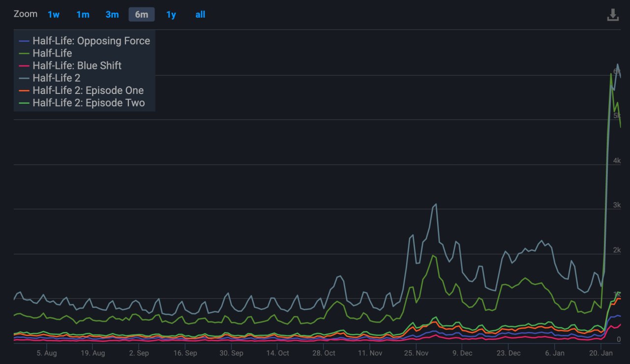Click the 30. Sep date axis label
The image size is (630, 364).
[231, 353]
